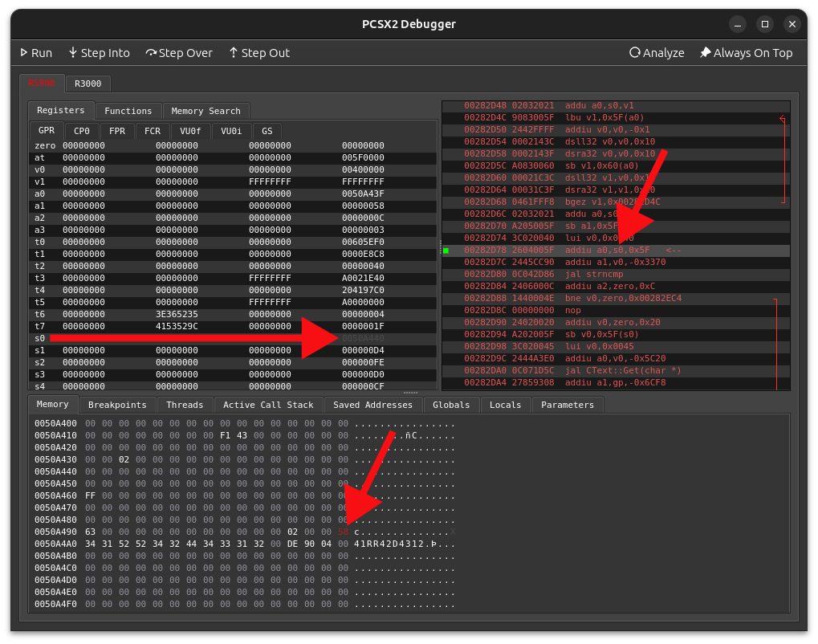Switch to the R5900 CPU tab

[x=42, y=83]
